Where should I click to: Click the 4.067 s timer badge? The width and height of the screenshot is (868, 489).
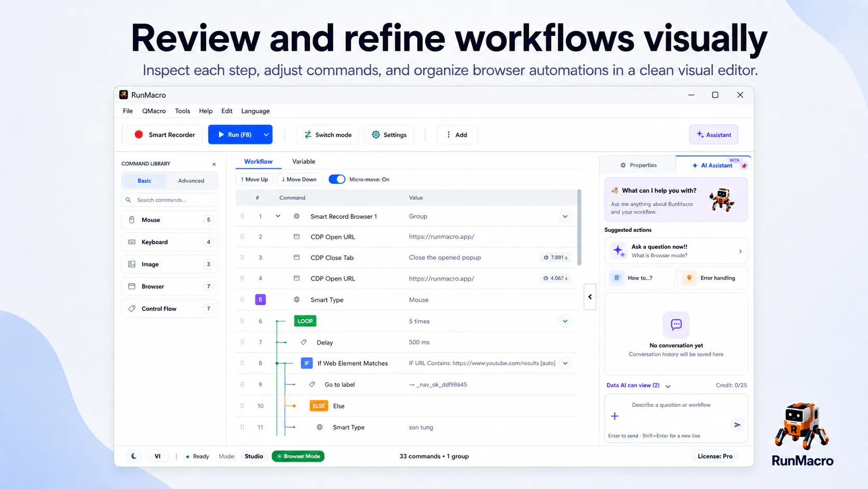coord(555,279)
